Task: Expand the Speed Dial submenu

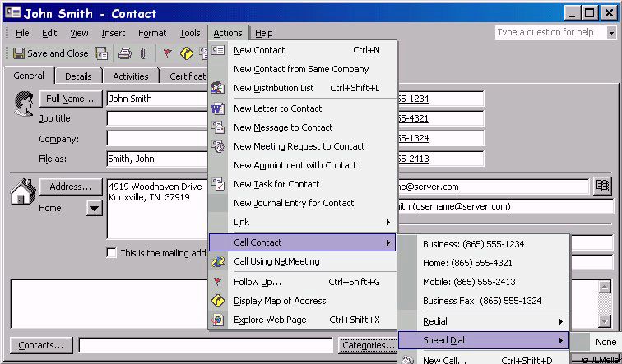Action: click(484, 340)
